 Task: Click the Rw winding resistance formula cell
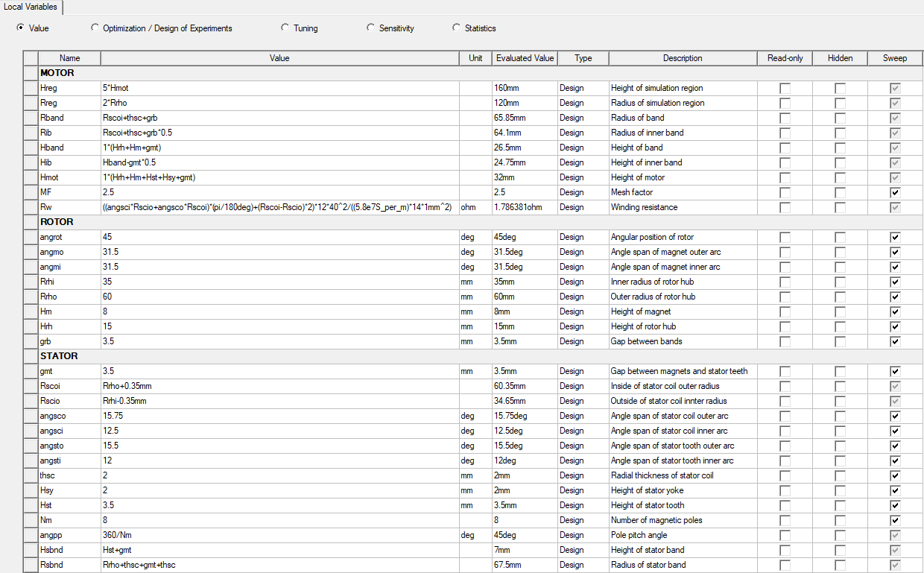coord(279,207)
